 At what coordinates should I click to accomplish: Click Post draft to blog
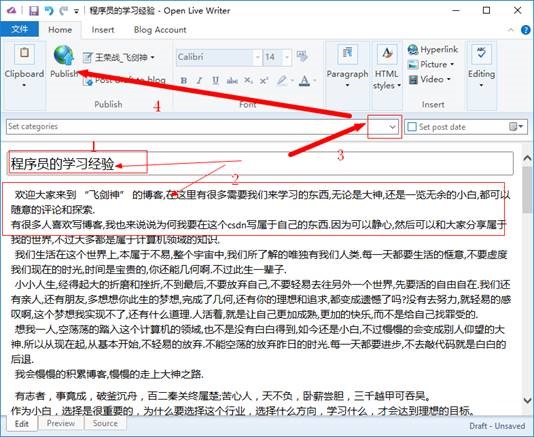click(x=125, y=80)
